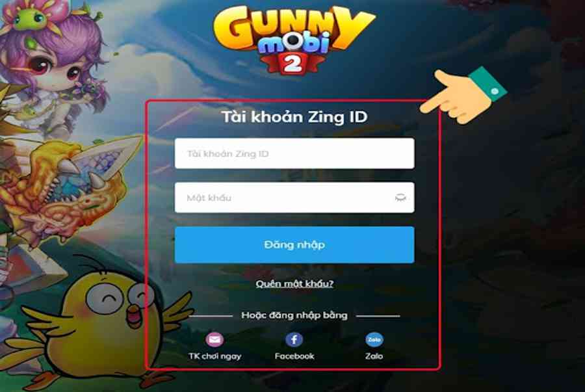Click the Hoặc đăng nhập bằng divider text
The image size is (585, 392).
[294, 315]
